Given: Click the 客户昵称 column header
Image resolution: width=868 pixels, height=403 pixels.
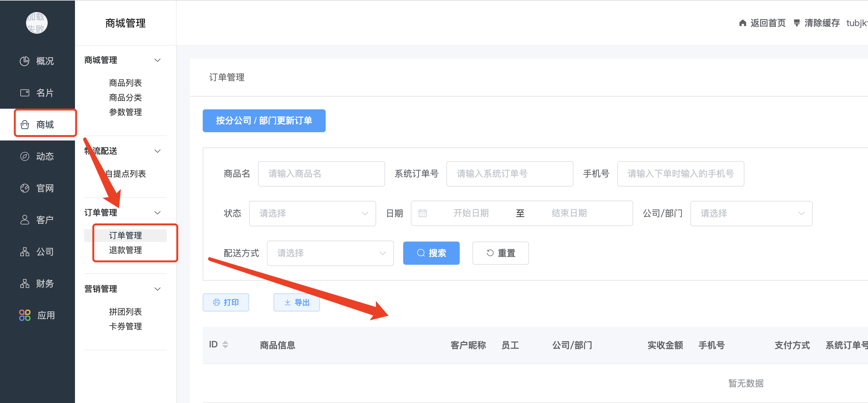Looking at the screenshot, I should (x=468, y=345).
